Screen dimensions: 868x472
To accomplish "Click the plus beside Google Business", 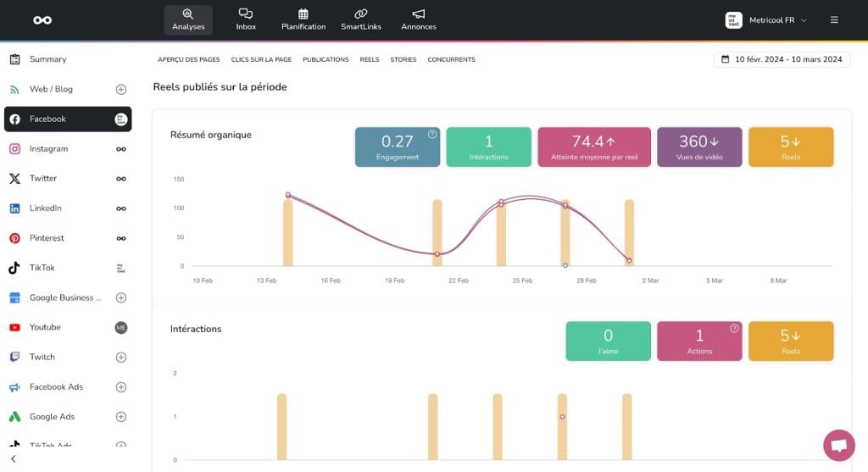I will [121, 297].
